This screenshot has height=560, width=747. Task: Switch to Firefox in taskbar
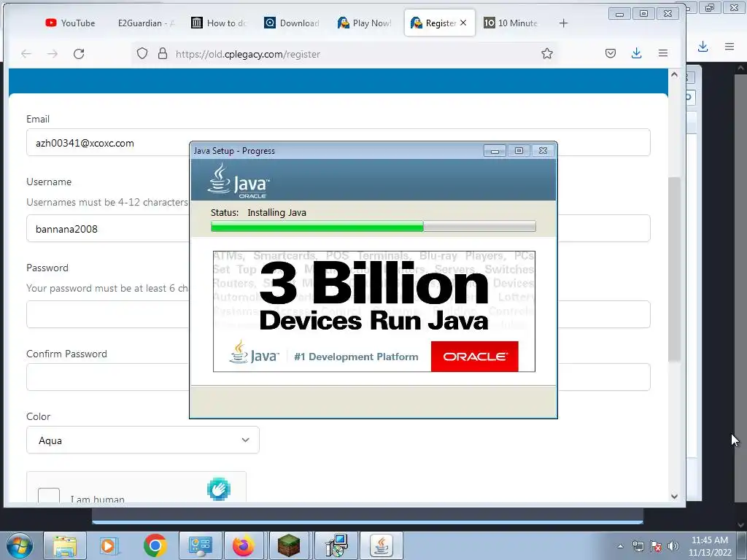[x=244, y=545]
